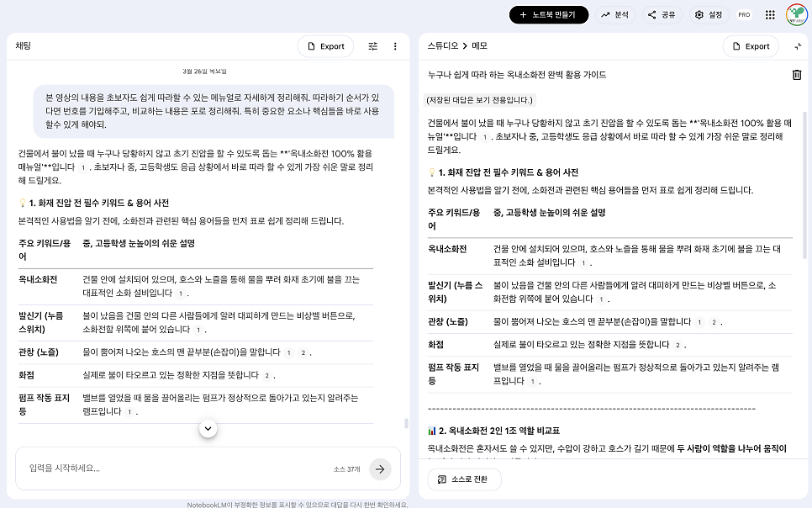Screen dimensions: 812x508
Task: Click citation 1 in chat 관창 row
Action: (x=289, y=352)
